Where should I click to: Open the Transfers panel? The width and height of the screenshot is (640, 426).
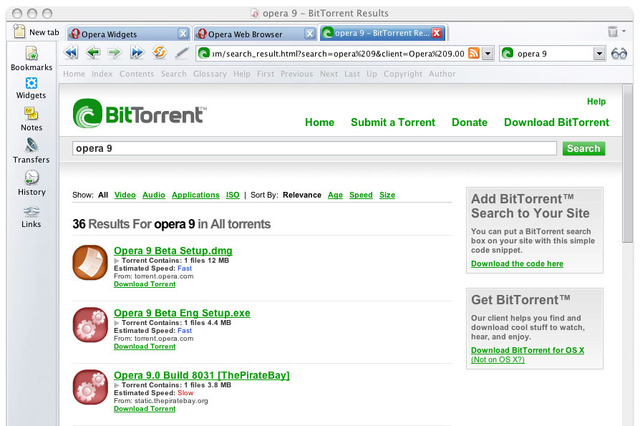[31, 151]
